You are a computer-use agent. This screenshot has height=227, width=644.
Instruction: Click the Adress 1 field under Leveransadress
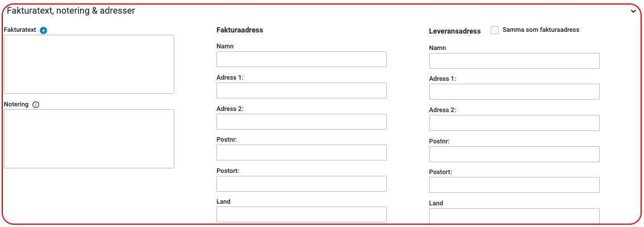[x=514, y=92]
